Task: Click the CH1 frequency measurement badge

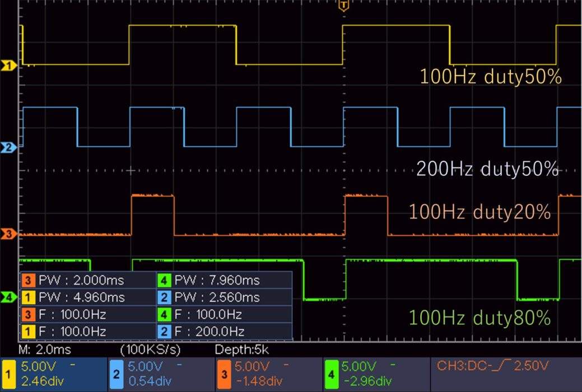Action: (28, 332)
